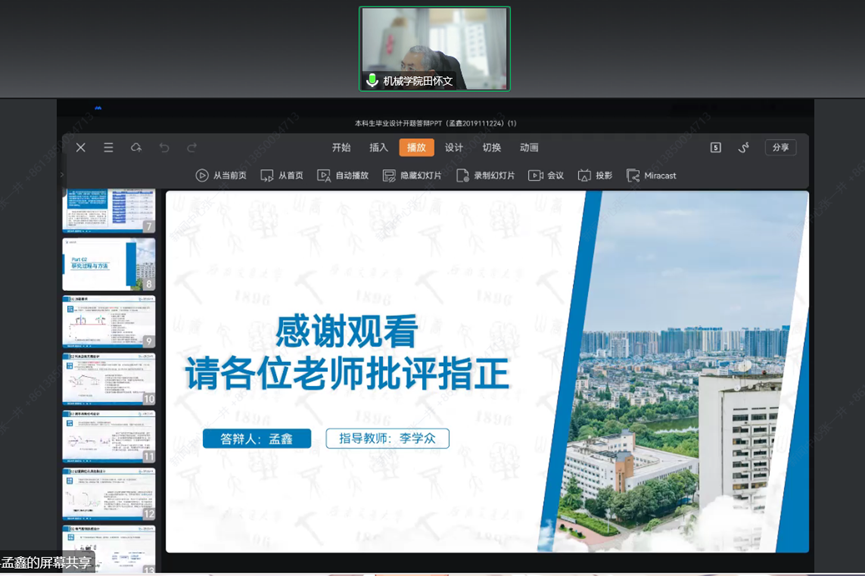This screenshot has height=576, width=865.
Task: Start slideshow from first slide (从首页)
Action: coord(282,176)
